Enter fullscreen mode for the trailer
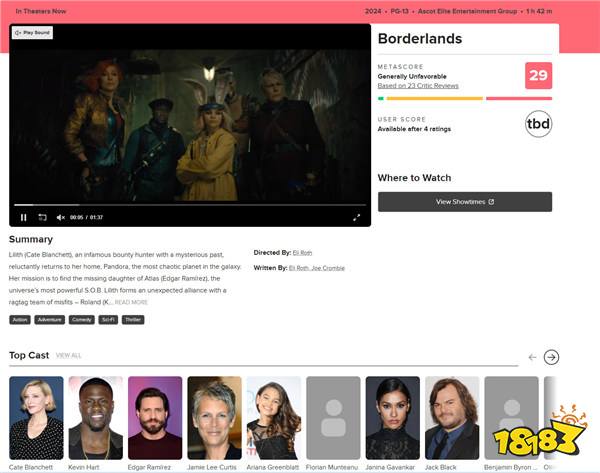This screenshot has width=600, height=473. (x=356, y=217)
